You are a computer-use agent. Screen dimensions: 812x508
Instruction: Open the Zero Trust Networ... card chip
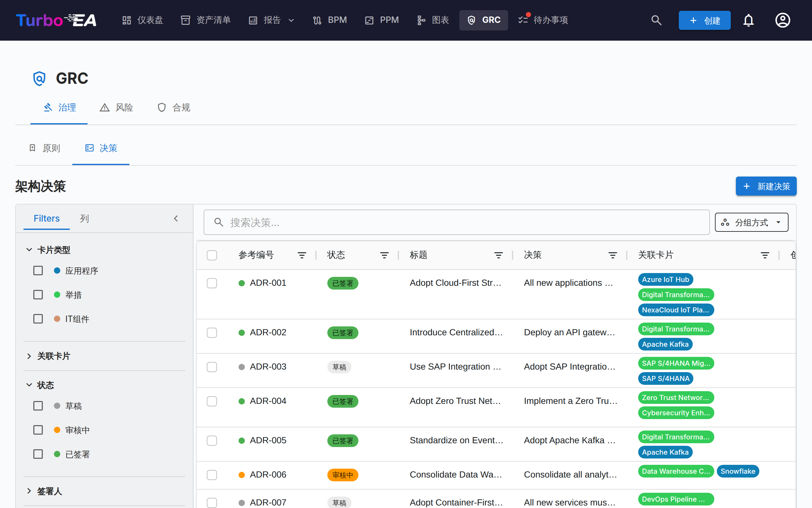676,398
